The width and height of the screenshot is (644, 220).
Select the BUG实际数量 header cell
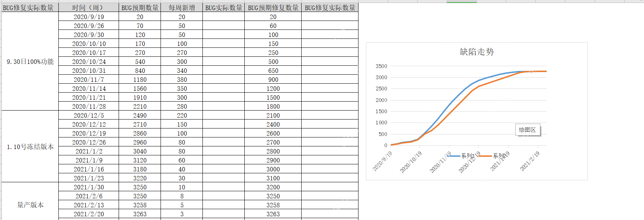coord(224,7)
